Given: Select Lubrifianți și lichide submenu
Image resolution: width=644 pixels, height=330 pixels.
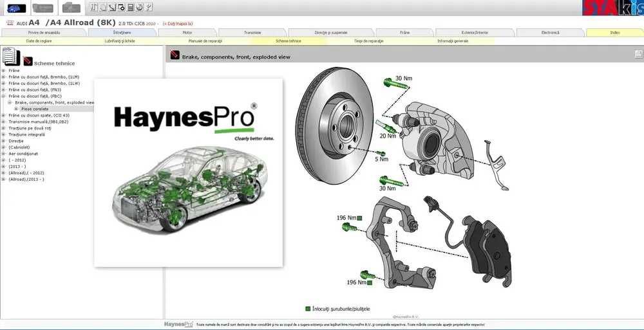Looking at the screenshot, I should click(120, 41).
